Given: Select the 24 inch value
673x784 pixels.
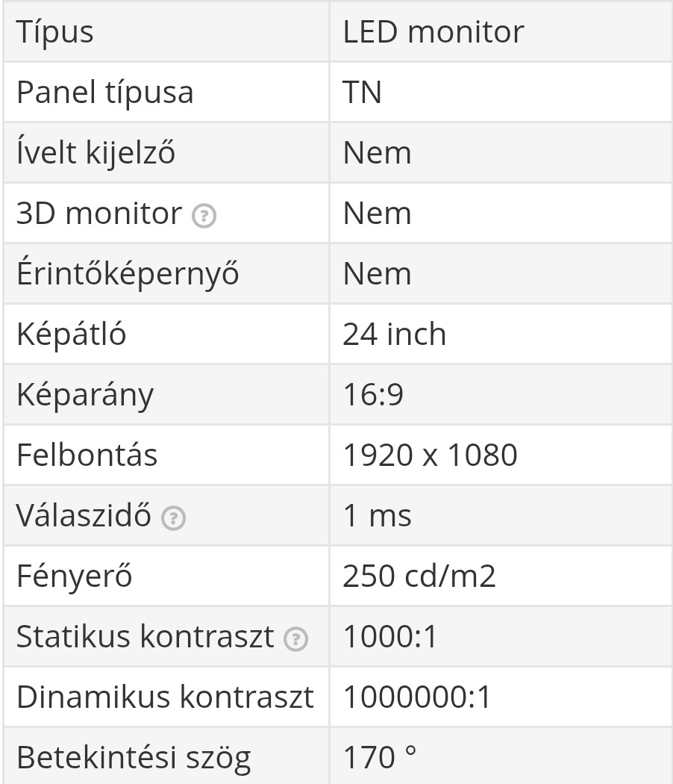Looking at the screenshot, I should point(394,335).
